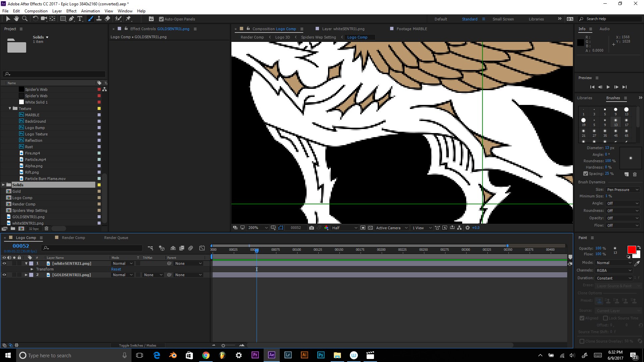
Task: Toggle brush Spacing checkbox
Action: [x=586, y=174]
